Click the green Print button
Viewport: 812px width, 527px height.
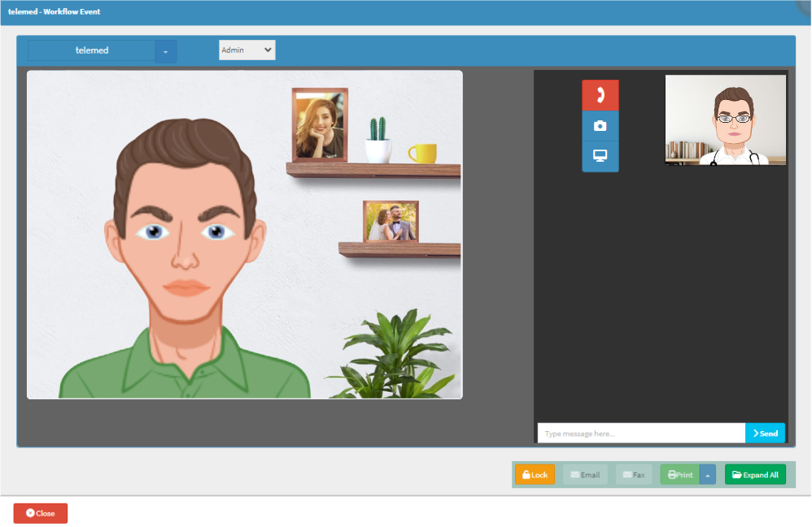(x=680, y=475)
